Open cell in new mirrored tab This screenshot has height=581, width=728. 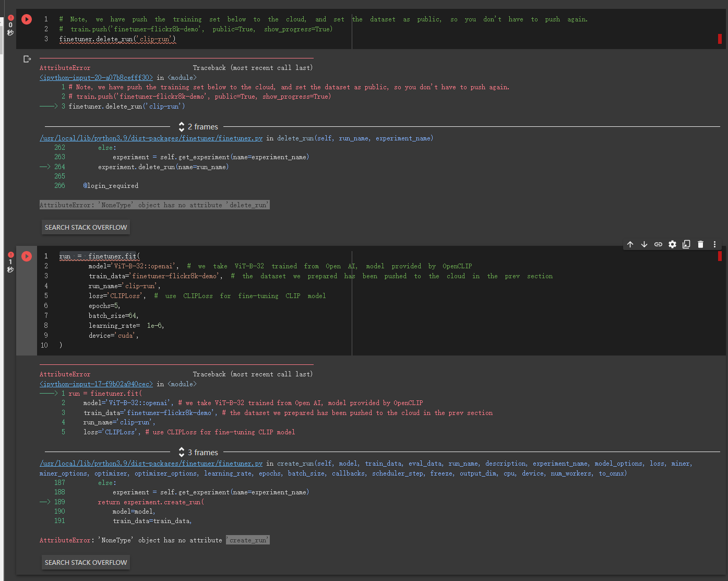(x=686, y=244)
